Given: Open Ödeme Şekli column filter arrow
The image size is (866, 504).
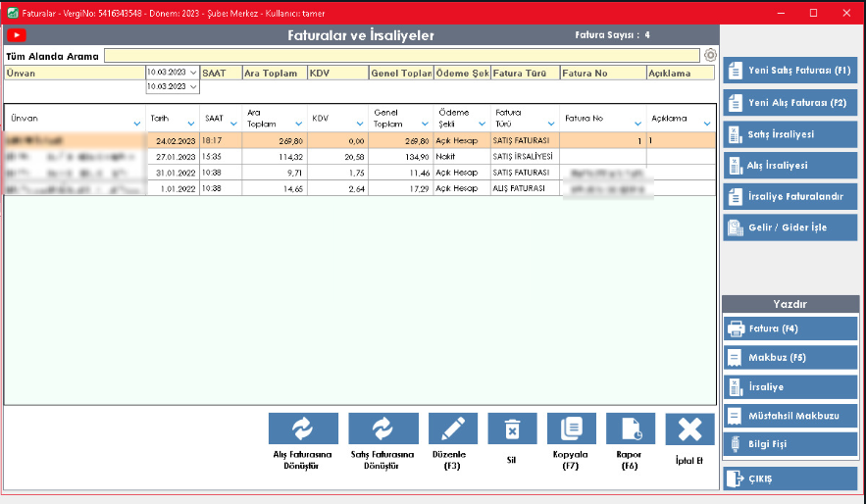Looking at the screenshot, I should pos(483,124).
